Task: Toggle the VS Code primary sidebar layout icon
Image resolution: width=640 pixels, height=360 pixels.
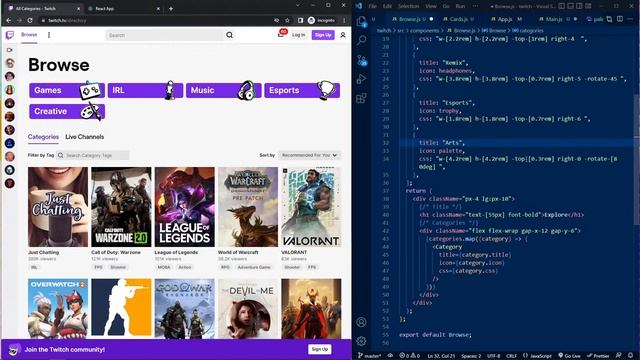Action: tap(562, 6)
